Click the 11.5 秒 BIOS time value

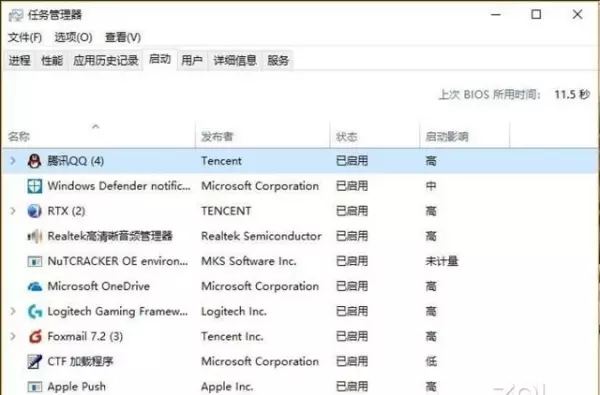572,94
